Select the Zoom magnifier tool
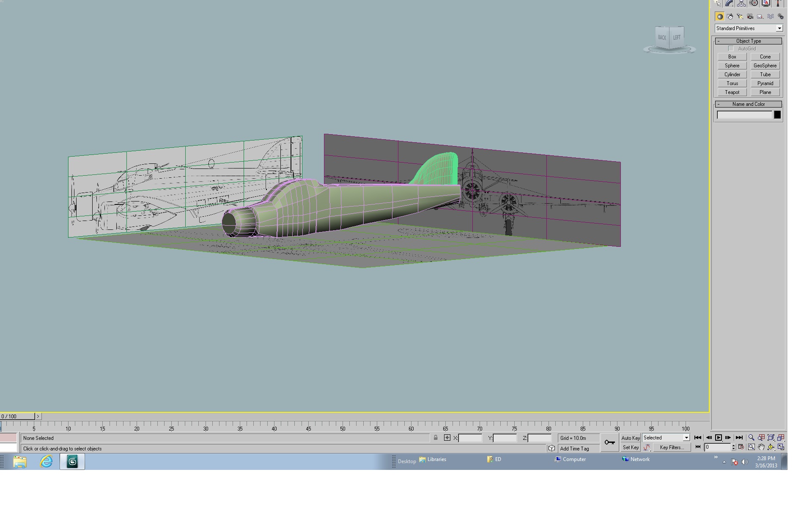This screenshot has width=812, height=508. tap(751, 438)
